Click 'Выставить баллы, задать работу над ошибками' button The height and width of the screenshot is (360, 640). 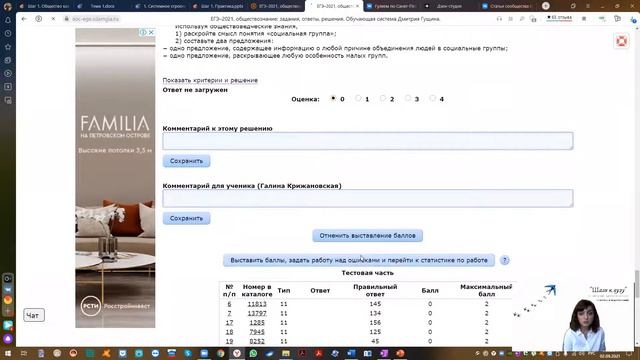359,260
